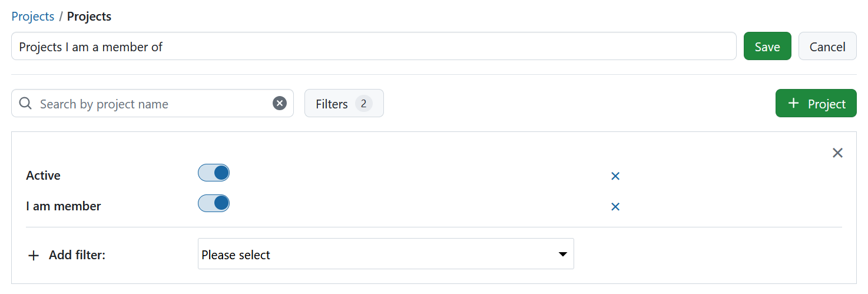
Task: Focus the view name text field
Action: tap(373, 47)
